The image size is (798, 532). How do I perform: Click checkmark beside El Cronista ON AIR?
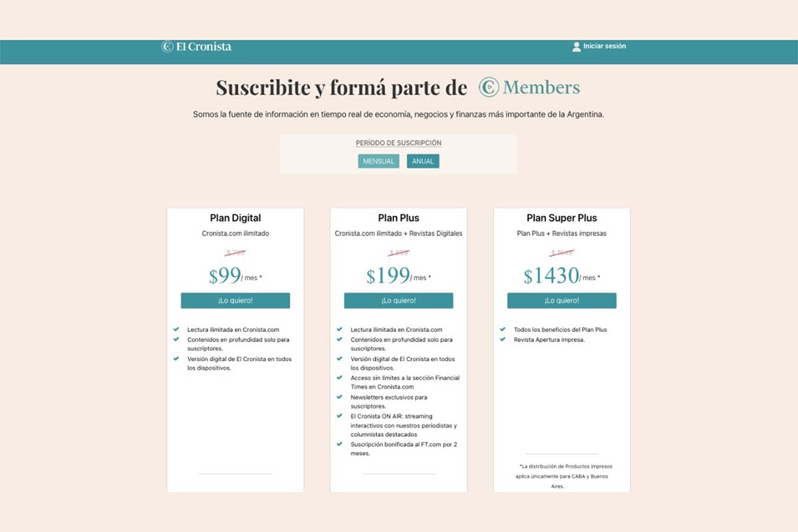pyautogui.click(x=340, y=416)
